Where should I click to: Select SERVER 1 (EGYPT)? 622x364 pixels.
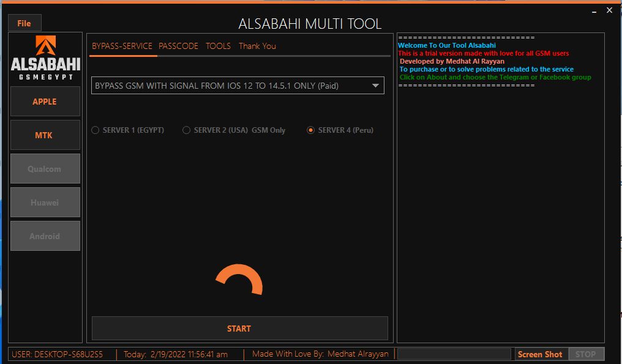click(96, 130)
